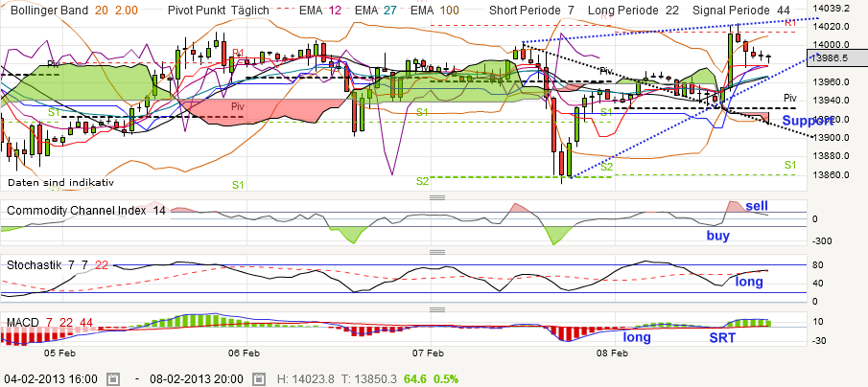Click the 06 Feb date axis label
This screenshot has width=868, height=387.
click(245, 353)
